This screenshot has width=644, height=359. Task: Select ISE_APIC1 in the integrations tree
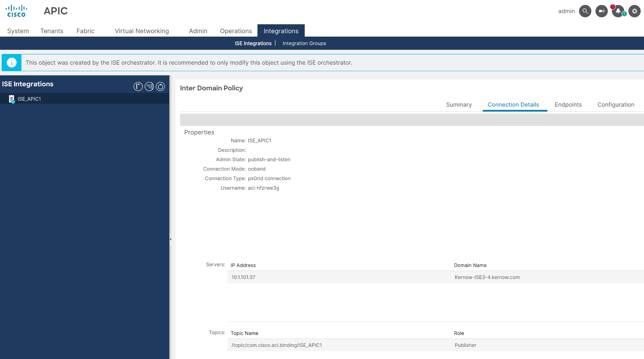29,99
